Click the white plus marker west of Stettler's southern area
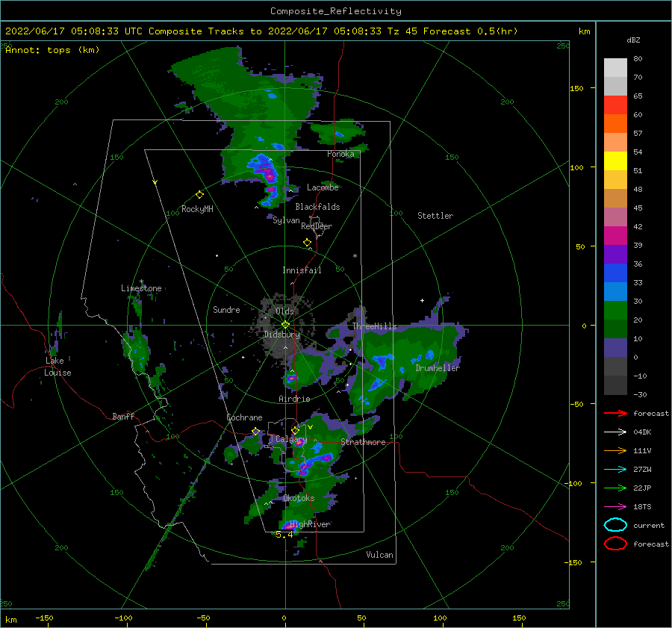The image size is (672, 628). (x=422, y=300)
